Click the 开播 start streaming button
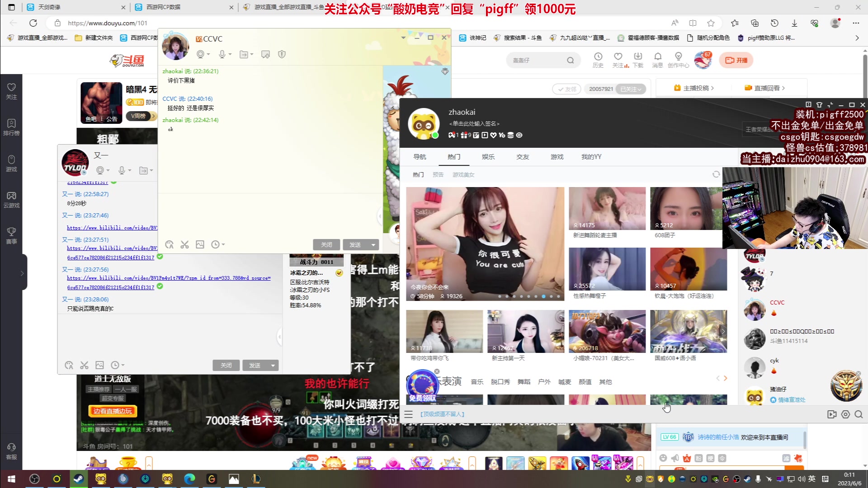This screenshot has height=488, width=868. pos(736,60)
